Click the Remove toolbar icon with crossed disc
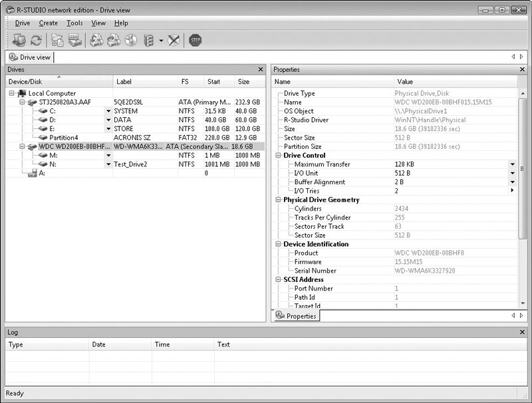532x403 pixels. [x=174, y=41]
